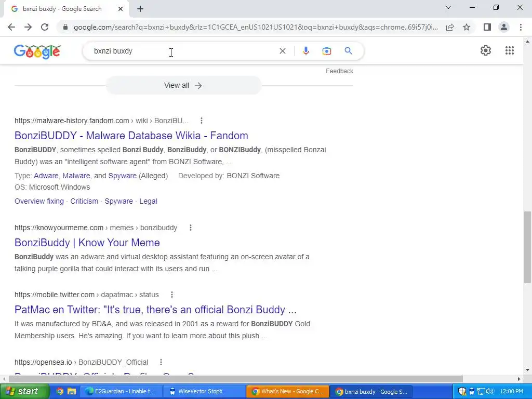Click the scroll down arrow
This screenshot has width=532, height=399.
(x=527, y=370)
